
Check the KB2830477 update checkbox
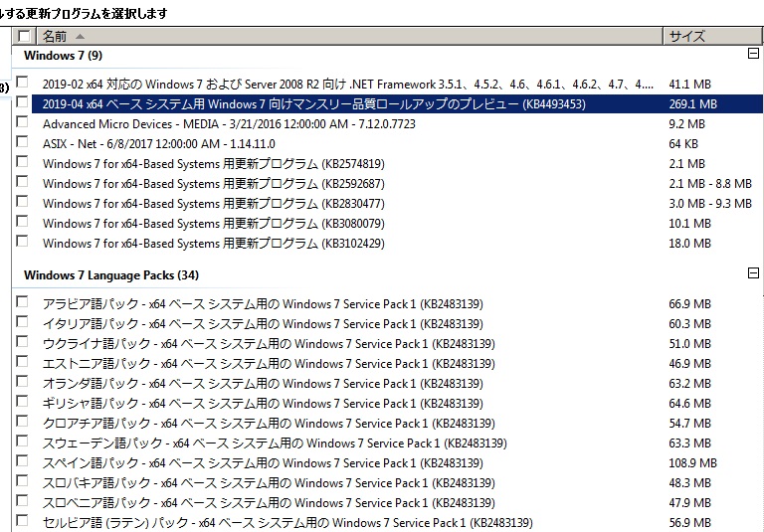[x=23, y=201]
